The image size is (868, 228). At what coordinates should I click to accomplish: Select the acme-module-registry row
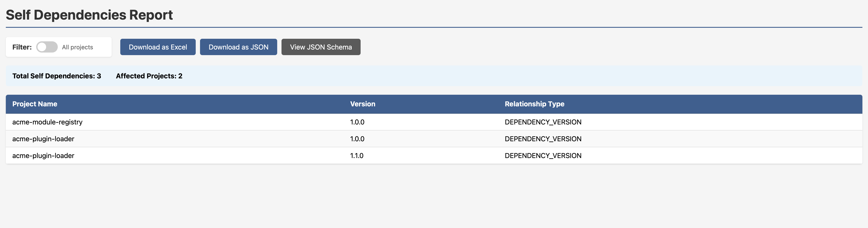47,122
